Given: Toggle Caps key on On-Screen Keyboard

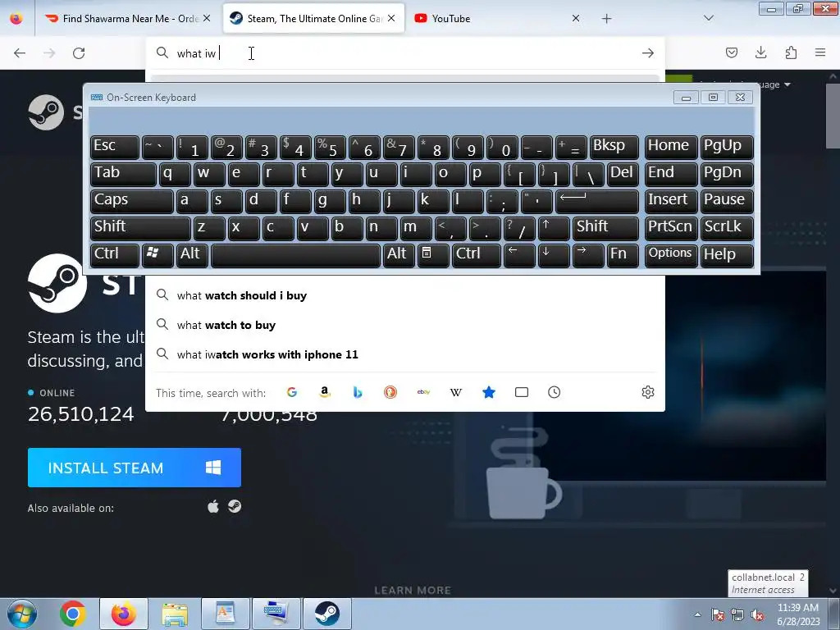Looking at the screenshot, I should coord(132,200).
